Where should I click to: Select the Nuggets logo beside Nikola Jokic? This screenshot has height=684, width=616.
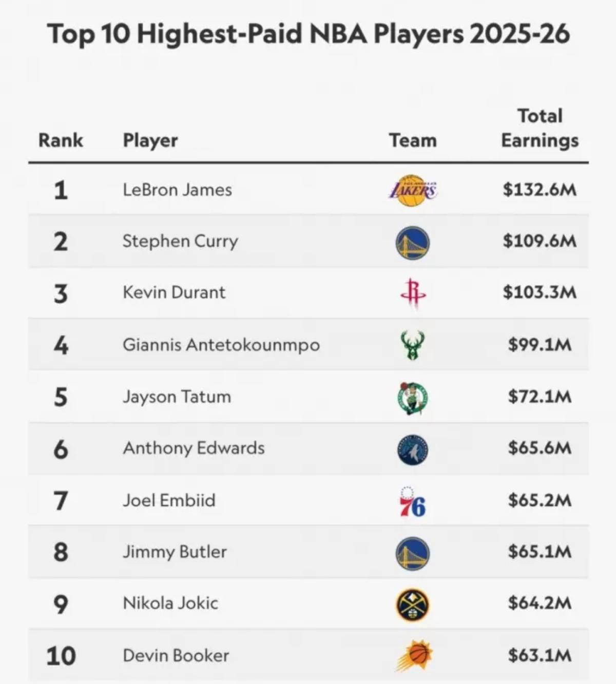click(x=413, y=604)
